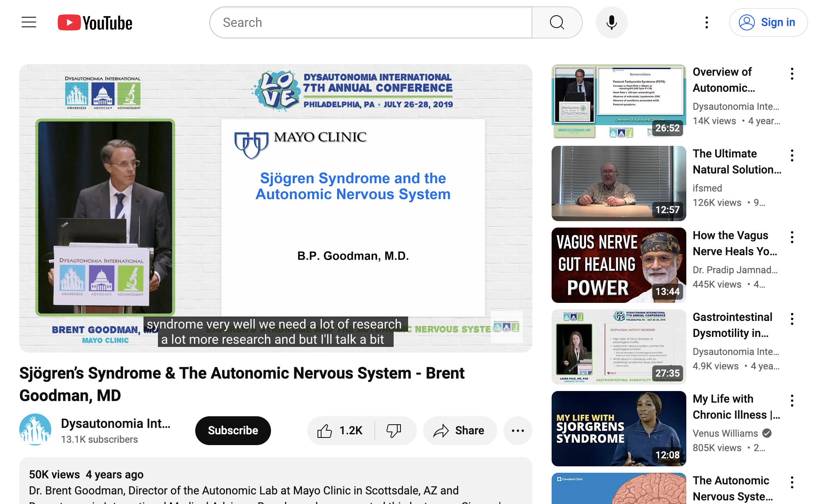The height and width of the screenshot is (504, 821).
Task: Open My Life with Sjogrens thumbnail
Action: pyautogui.click(x=619, y=429)
